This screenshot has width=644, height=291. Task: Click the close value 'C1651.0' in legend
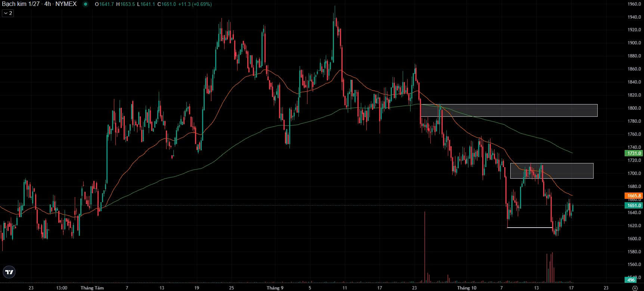(x=166, y=4)
